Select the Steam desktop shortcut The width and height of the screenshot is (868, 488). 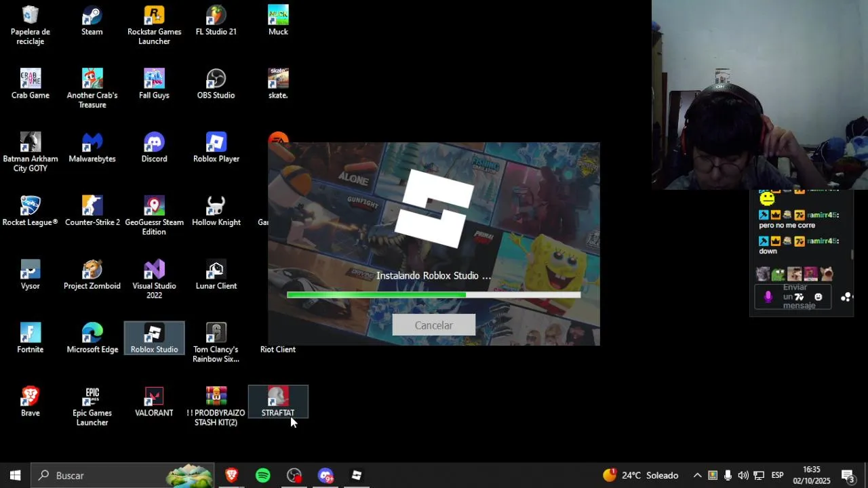[92, 21]
